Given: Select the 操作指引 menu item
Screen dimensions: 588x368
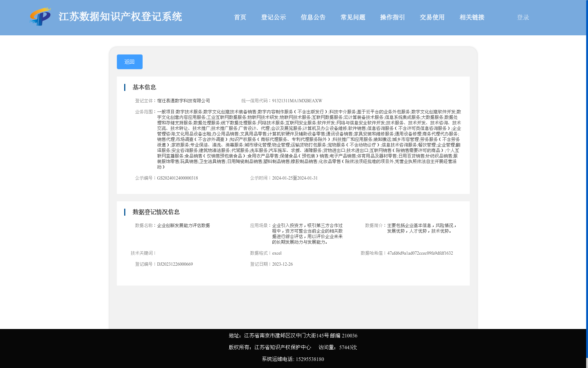Looking at the screenshot, I should [x=392, y=17].
